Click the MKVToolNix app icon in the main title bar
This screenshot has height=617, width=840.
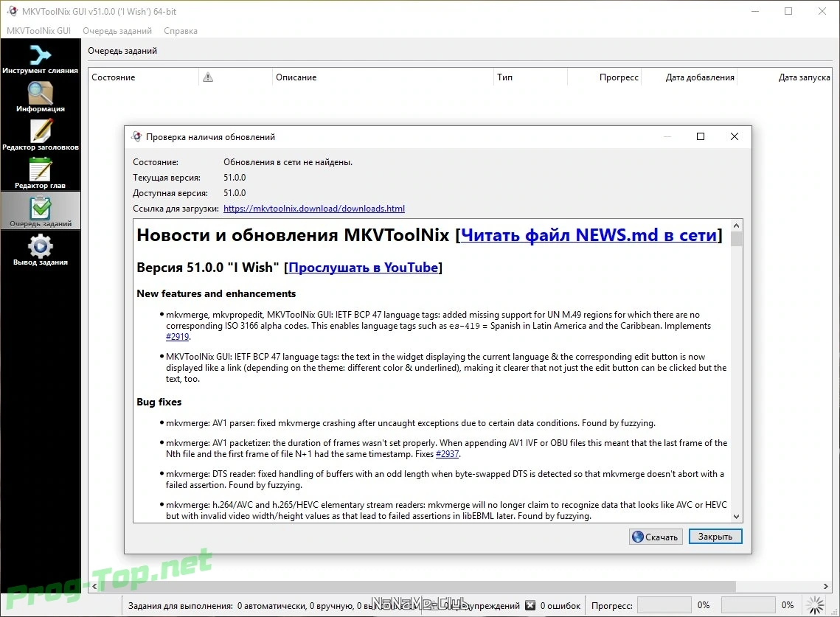pyautogui.click(x=13, y=11)
